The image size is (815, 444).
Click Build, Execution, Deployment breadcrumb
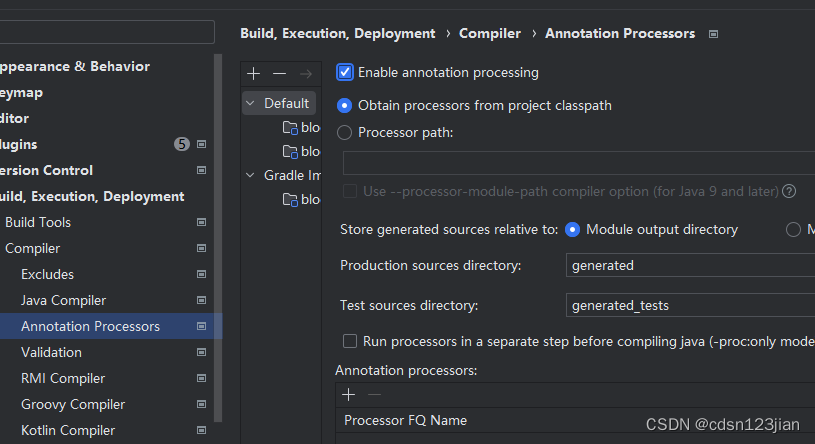(x=338, y=33)
